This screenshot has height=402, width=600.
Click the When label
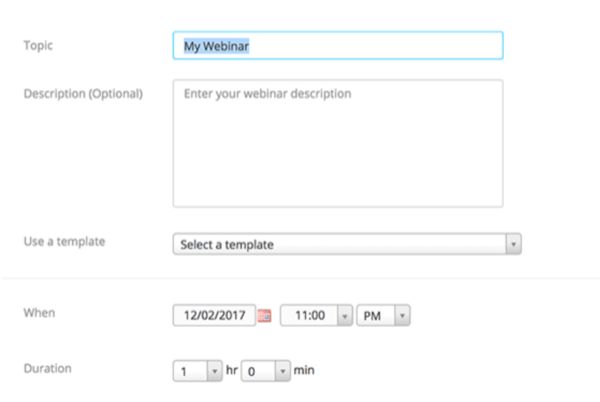coord(39,313)
